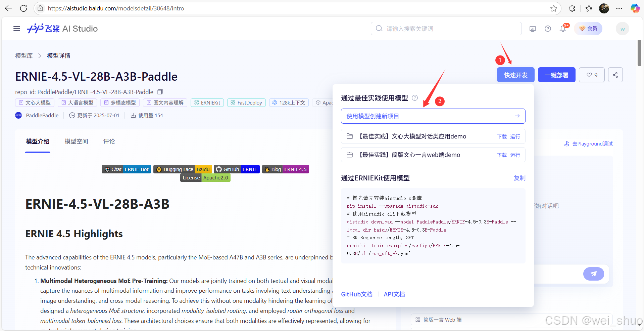The width and height of the screenshot is (644, 331).
Task: Open the monitor icon next to the search box
Action: tap(533, 29)
